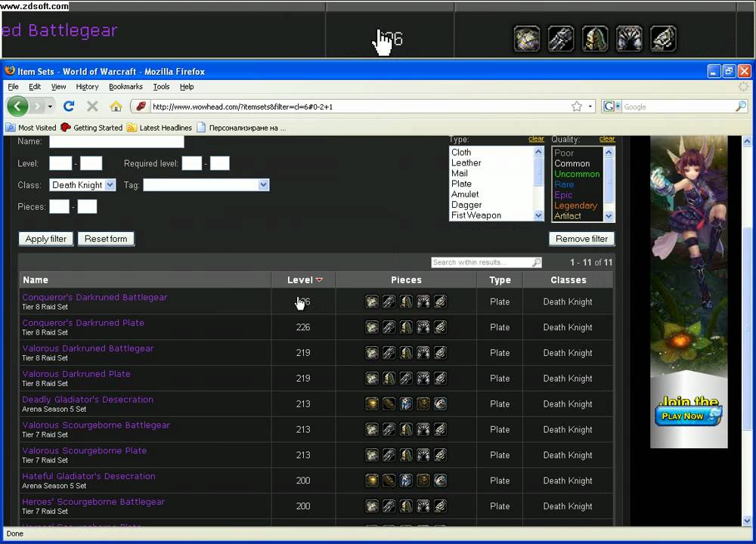Click the Play Now ad button
The width and height of the screenshot is (756, 544).
(x=687, y=416)
